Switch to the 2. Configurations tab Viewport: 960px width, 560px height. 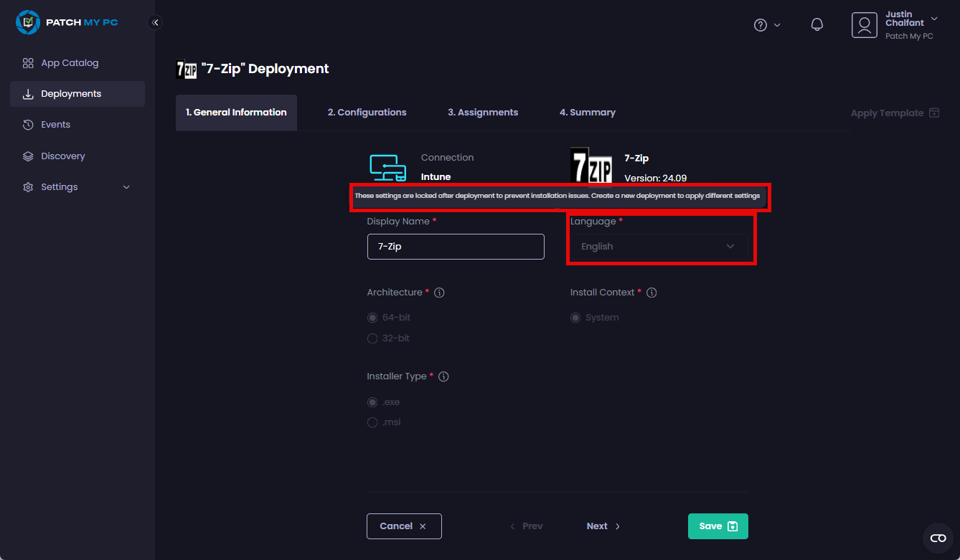367,113
